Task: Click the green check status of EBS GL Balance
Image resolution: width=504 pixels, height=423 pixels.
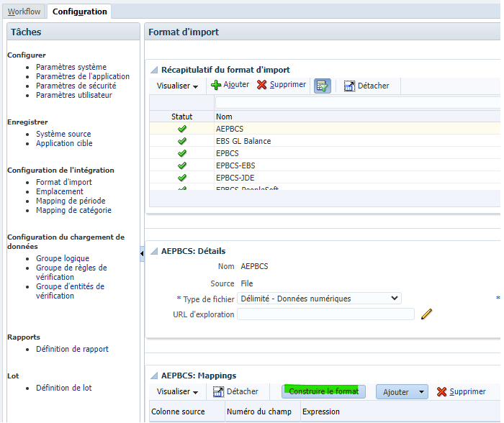Action: 182,141
